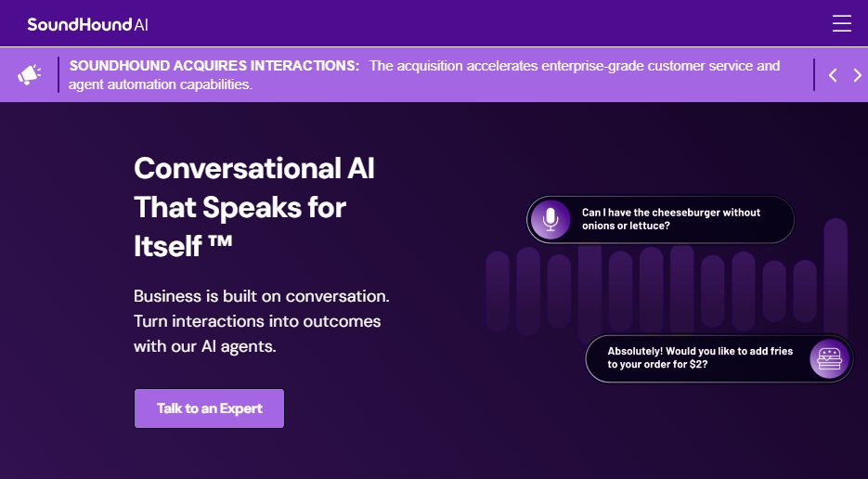Viewport: 868px width, 479px height.
Task: Show the previous announcement with left arrow
Action: pos(833,75)
